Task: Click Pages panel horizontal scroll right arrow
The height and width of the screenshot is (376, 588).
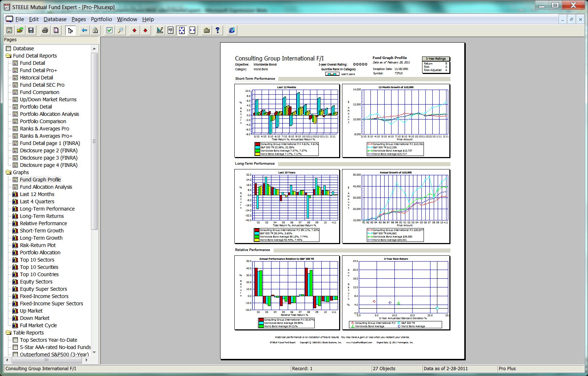Action: point(87,360)
